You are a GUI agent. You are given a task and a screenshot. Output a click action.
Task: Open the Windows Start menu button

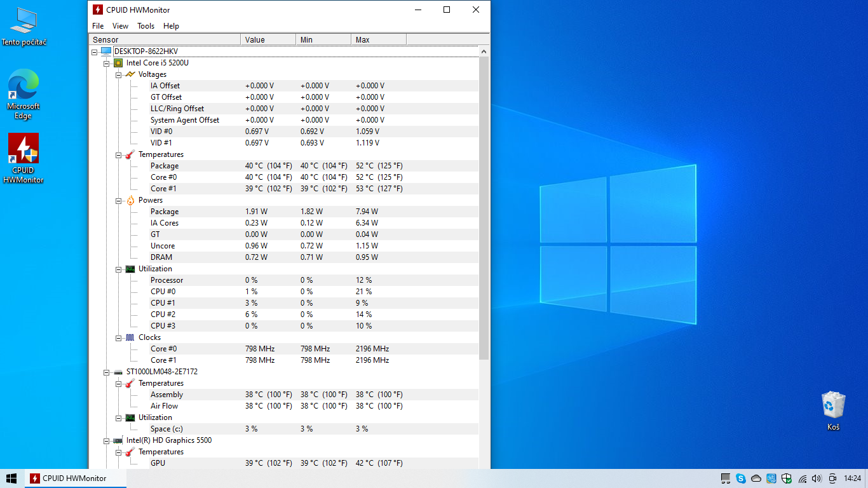click(x=11, y=478)
